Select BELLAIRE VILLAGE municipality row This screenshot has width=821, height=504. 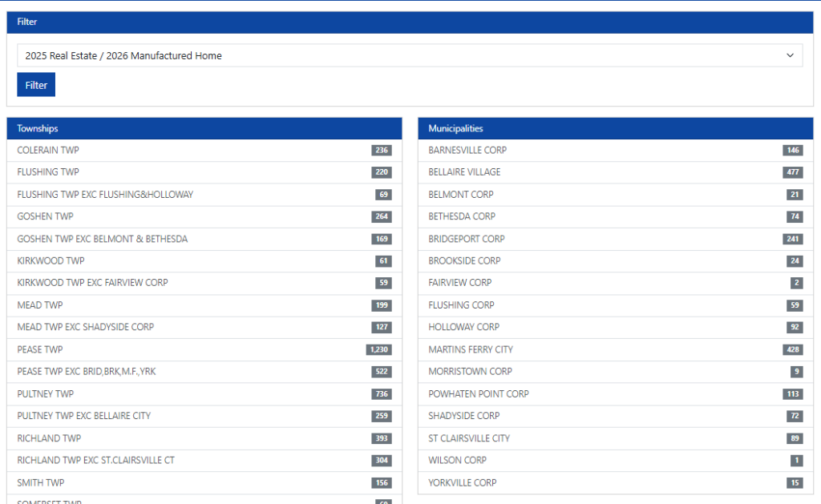pos(464,172)
